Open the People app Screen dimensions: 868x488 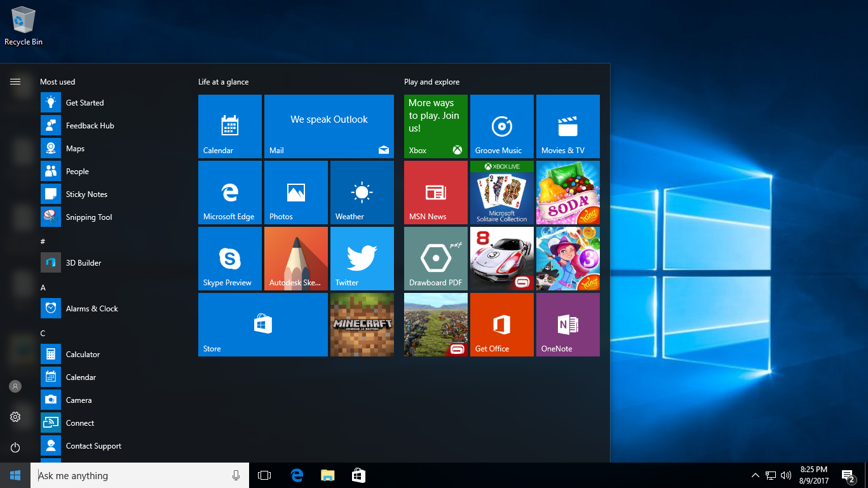[x=114, y=172]
